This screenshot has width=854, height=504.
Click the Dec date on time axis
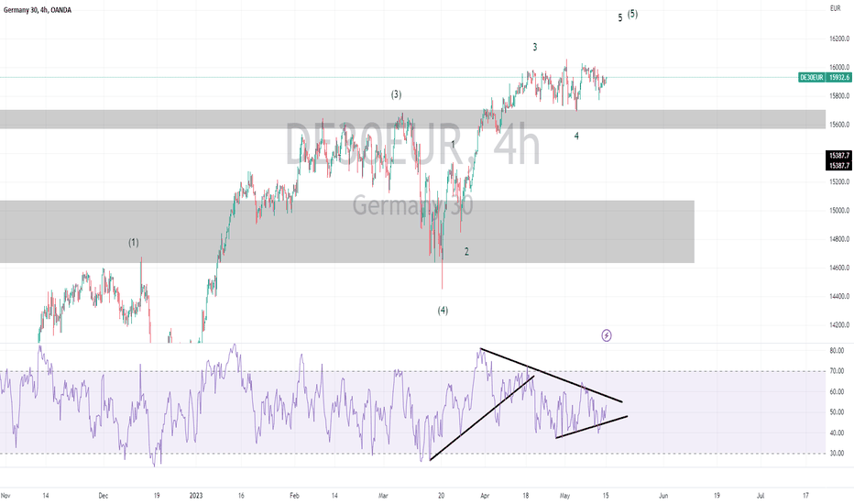point(103,496)
